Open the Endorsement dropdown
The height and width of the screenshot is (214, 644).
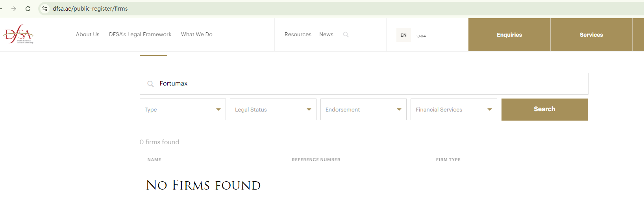click(x=363, y=110)
